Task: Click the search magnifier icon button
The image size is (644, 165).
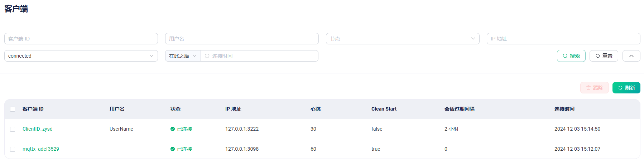Action: pos(571,56)
